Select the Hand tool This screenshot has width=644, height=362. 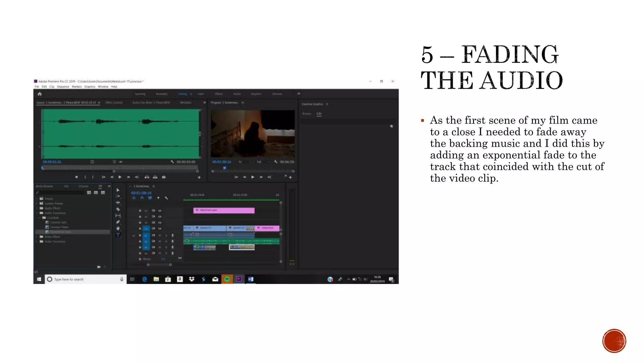click(x=118, y=228)
